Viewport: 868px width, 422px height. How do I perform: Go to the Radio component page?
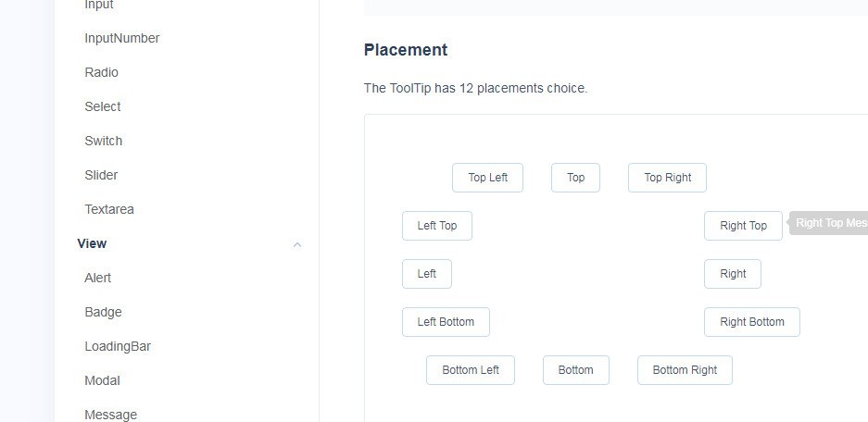tap(101, 72)
